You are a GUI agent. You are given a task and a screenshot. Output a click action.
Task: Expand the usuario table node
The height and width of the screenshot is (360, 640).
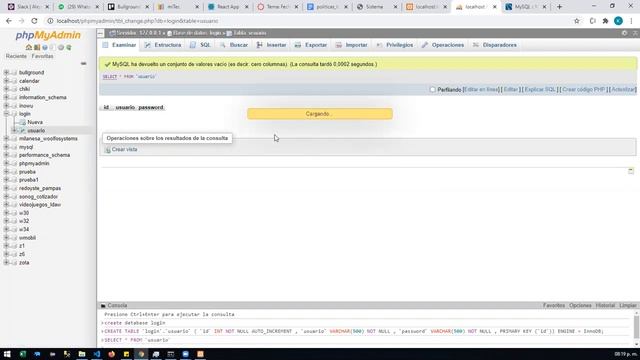coord(14,131)
